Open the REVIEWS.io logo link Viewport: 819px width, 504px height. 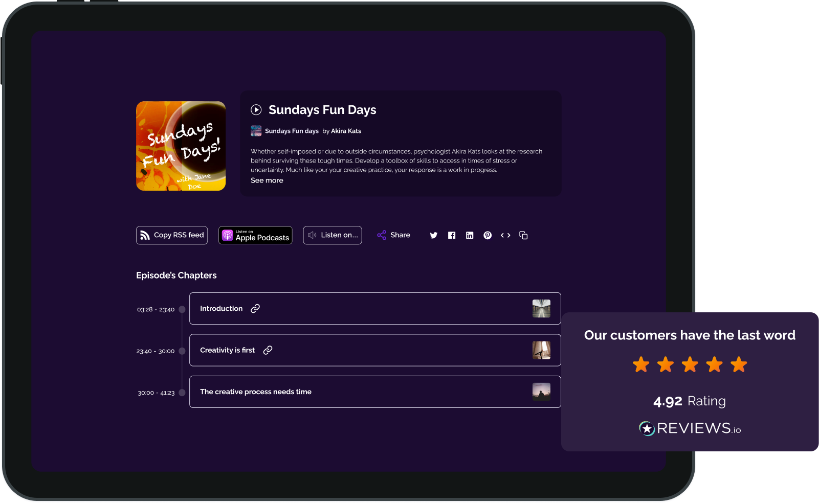690,428
